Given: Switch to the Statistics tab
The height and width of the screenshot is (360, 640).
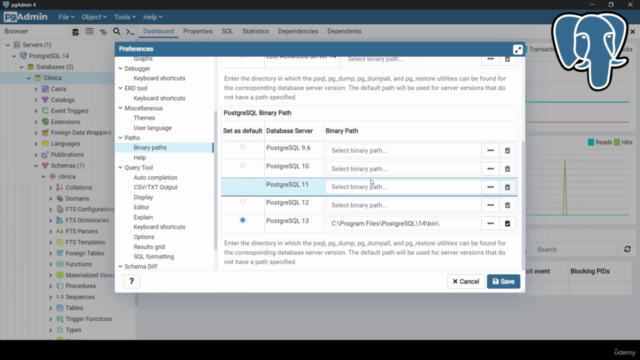Looking at the screenshot, I should pyautogui.click(x=256, y=31).
